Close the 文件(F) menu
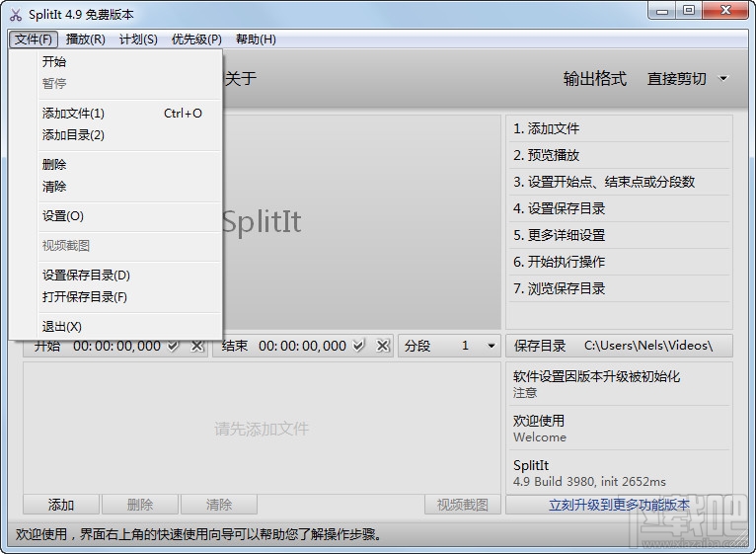 point(34,40)
